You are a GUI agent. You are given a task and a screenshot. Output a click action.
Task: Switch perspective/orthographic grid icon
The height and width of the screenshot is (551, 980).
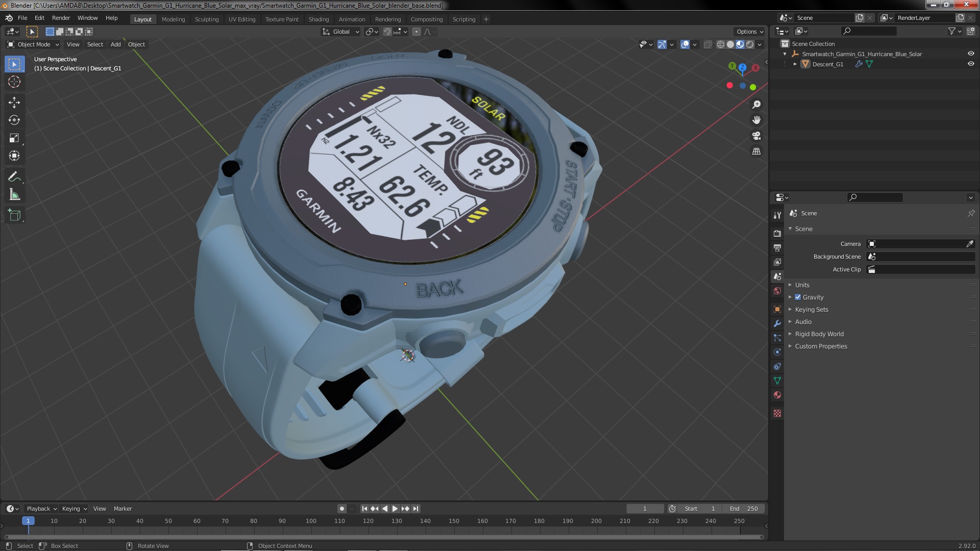pyautogui.click(x=756, y=152)
